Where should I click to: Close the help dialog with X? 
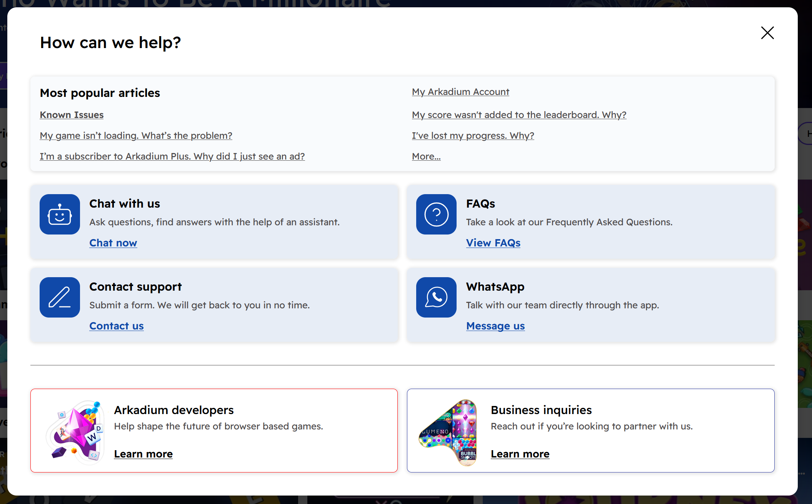767,33
